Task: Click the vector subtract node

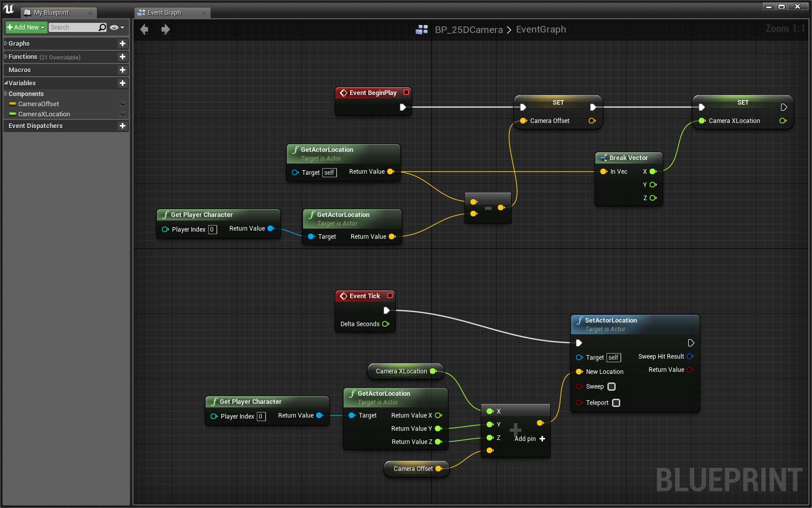Action: [x=488, y=208]
